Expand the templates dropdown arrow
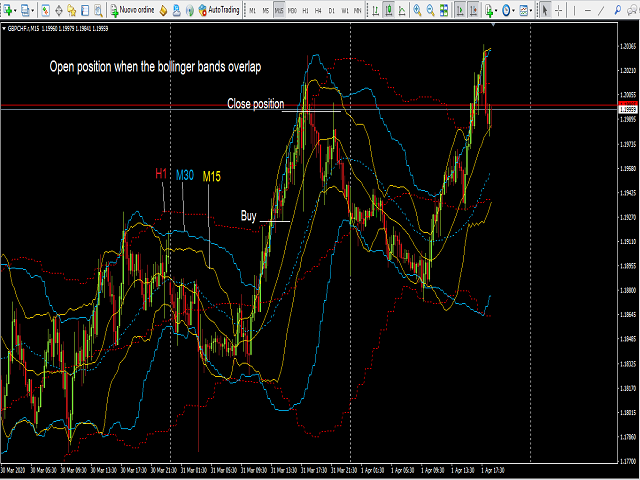Viewport: 640px width, 480px height. 531,10
